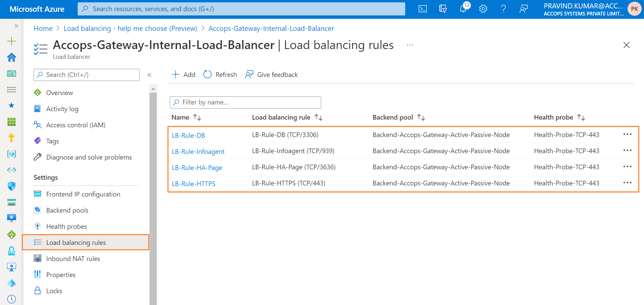Open portal settings gear

[x=483, y=9]
